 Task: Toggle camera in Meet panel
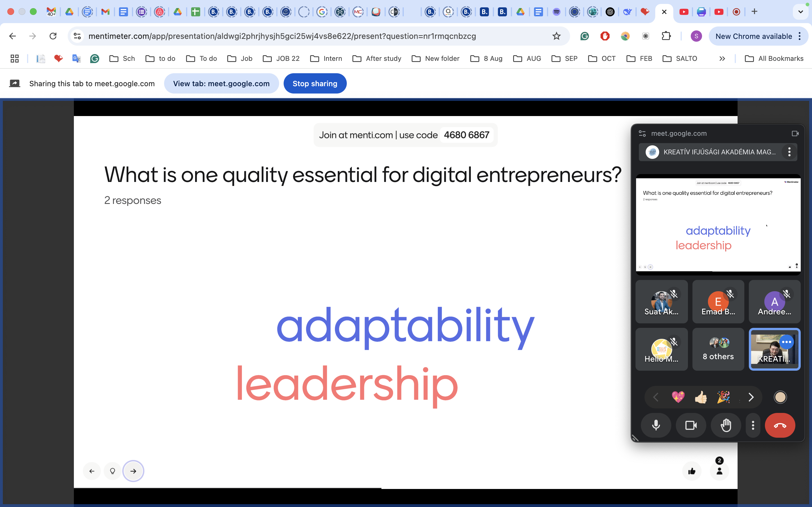pos(691,425)
